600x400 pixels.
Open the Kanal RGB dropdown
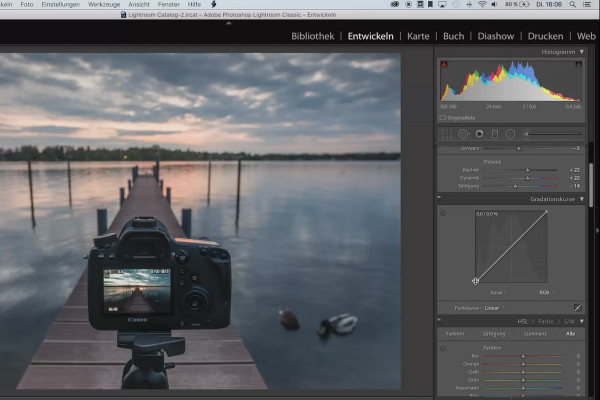tap(546, 292)
